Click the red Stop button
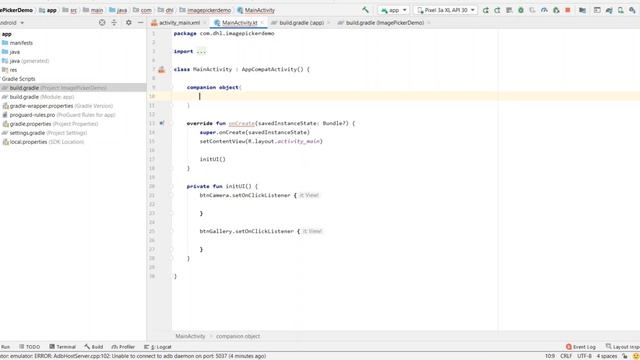Screen dimensions: 640x360 [x=568, y=10]
